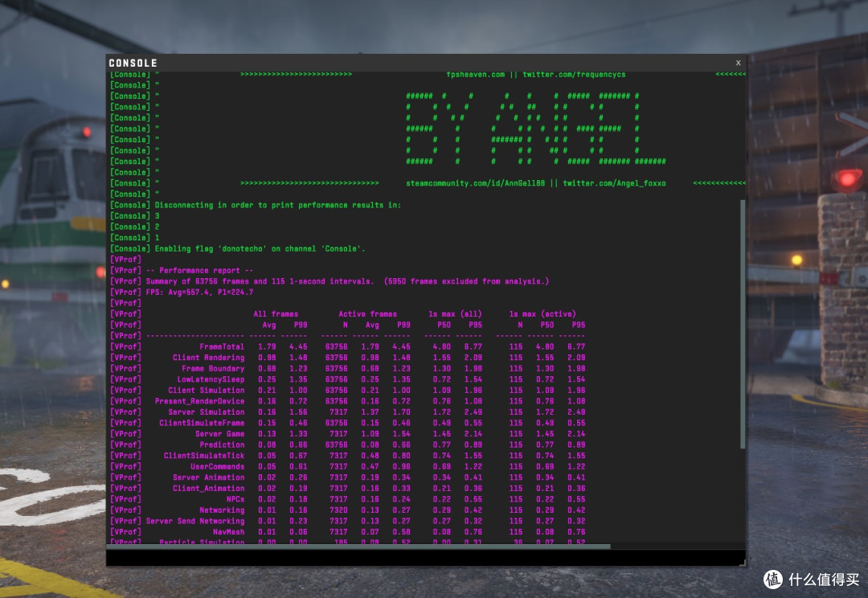
Task: Click the Networking row N value 7320
Action: [338, 510]
